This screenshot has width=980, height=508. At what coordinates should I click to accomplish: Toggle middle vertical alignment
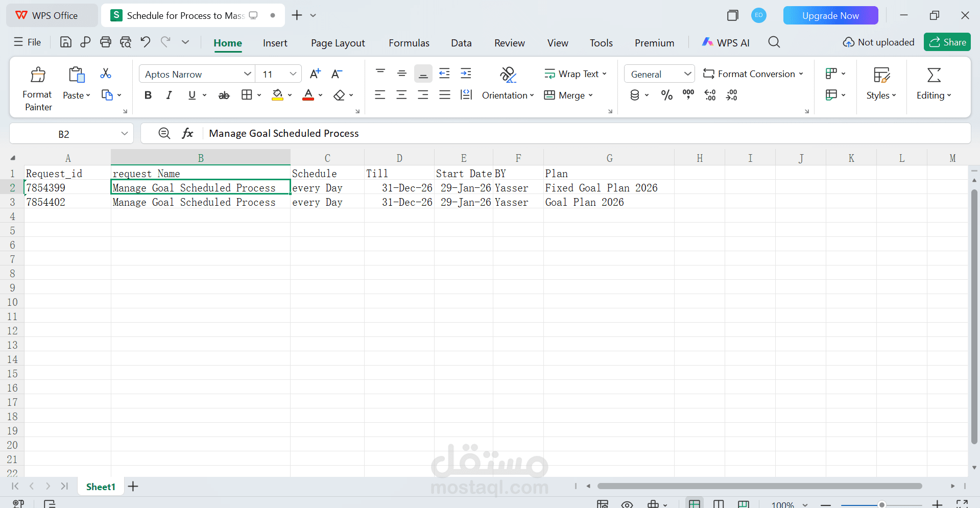402,74
